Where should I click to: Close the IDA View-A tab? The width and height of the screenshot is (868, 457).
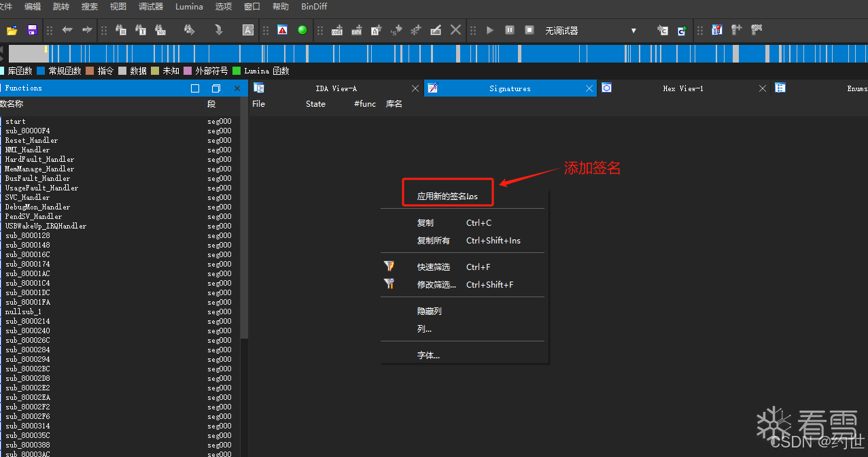point(415,88)
